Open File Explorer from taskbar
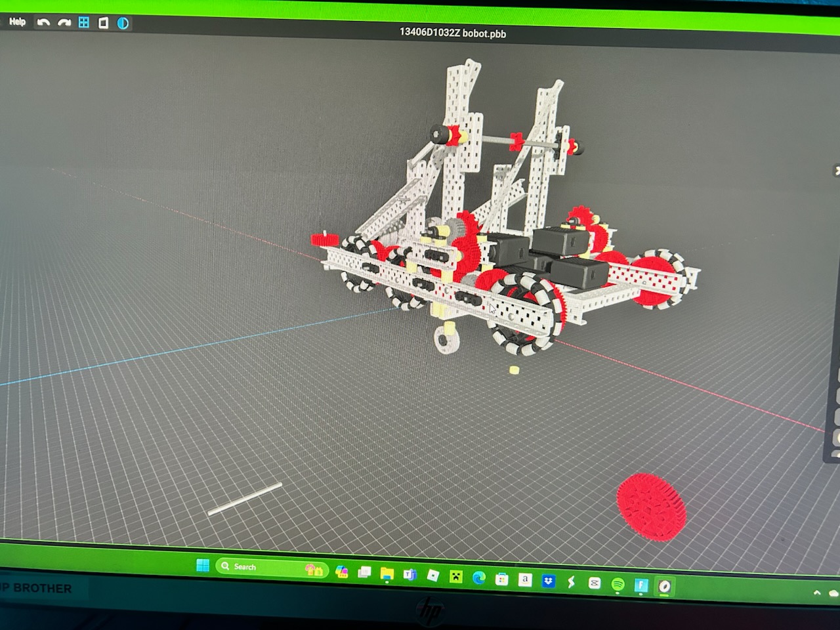 pyautogui.click(x=387, y=574)
